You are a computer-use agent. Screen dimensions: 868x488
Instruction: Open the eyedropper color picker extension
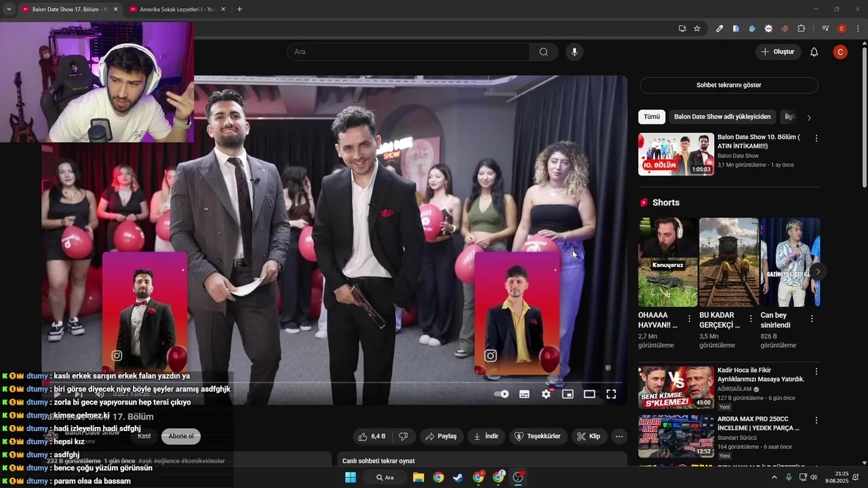point(719,28)
